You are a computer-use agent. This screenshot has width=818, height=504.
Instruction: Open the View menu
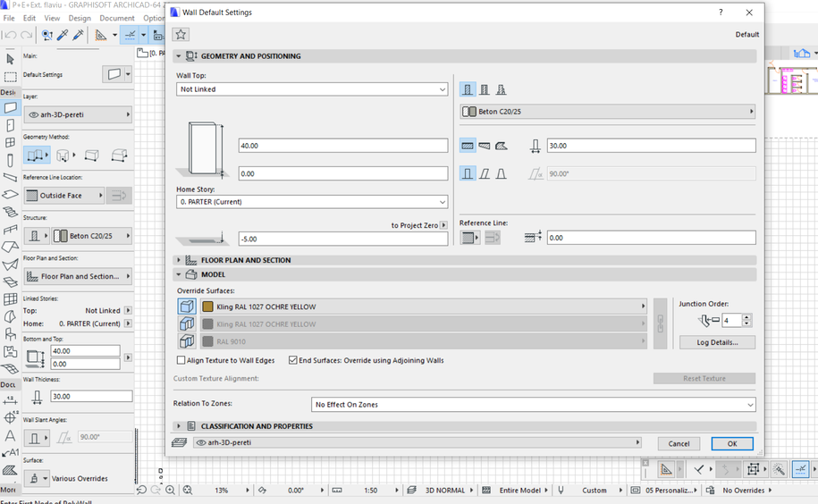click(x=52, y=18)
